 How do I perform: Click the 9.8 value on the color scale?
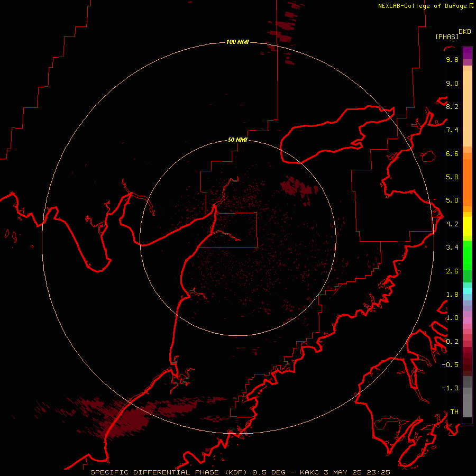452,59
